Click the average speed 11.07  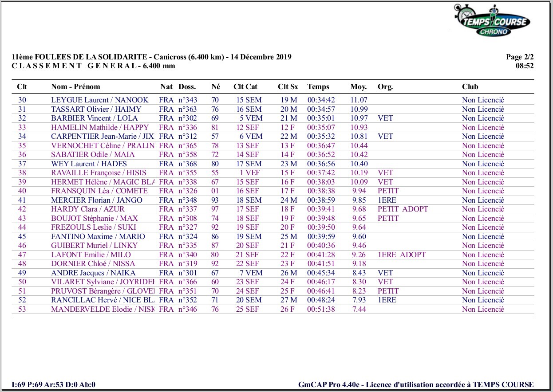(x=359, y=100)
